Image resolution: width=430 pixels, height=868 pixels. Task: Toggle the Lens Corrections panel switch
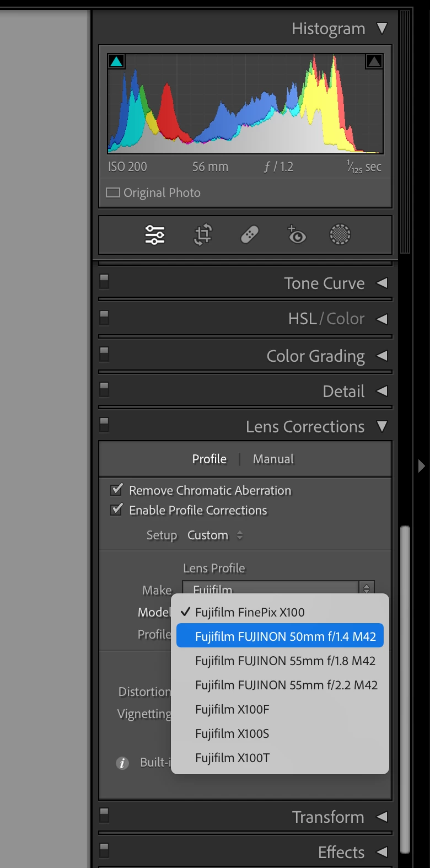pyautogui.click(x=104, y=425)
